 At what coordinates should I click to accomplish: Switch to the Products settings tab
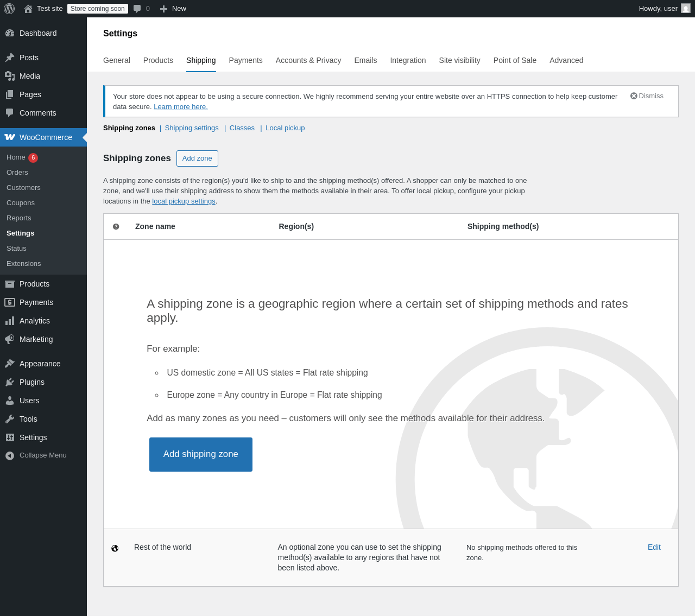click(x=158, y=60)
